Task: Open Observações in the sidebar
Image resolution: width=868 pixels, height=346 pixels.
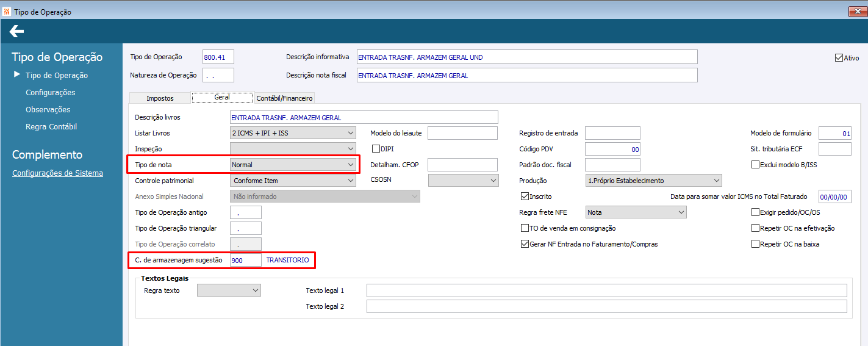Action: tap(48, 110)
